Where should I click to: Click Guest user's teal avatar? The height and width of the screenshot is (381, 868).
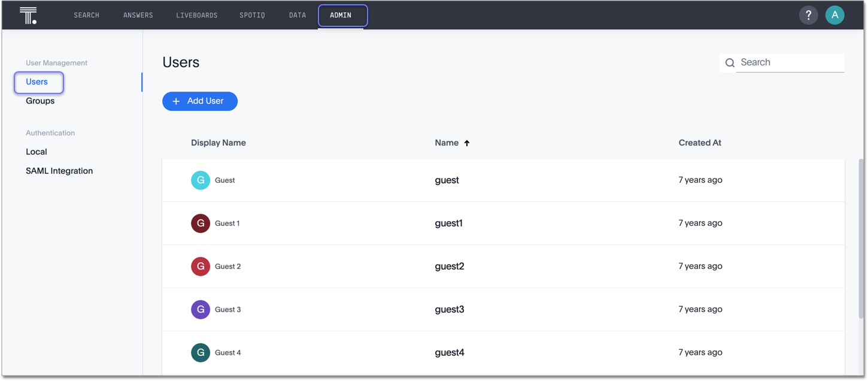click(x=200, y=180)
